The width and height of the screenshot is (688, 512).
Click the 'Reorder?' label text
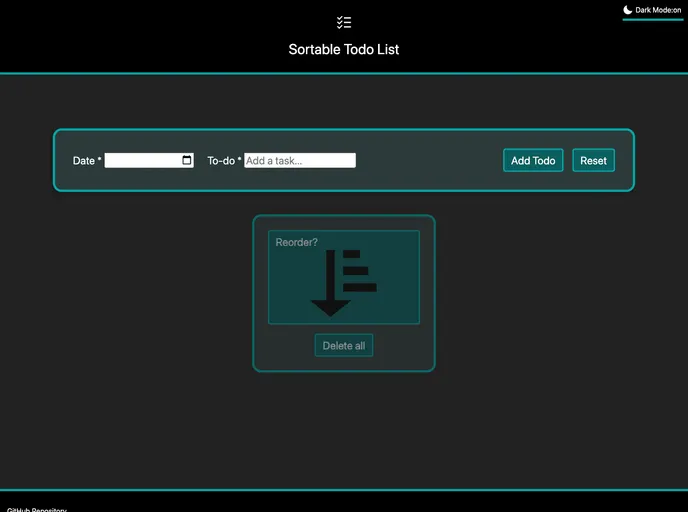(x=296, y=242)
